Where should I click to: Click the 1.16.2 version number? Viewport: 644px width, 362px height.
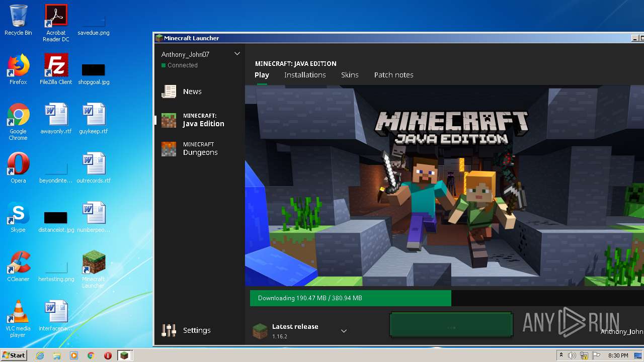280,336
